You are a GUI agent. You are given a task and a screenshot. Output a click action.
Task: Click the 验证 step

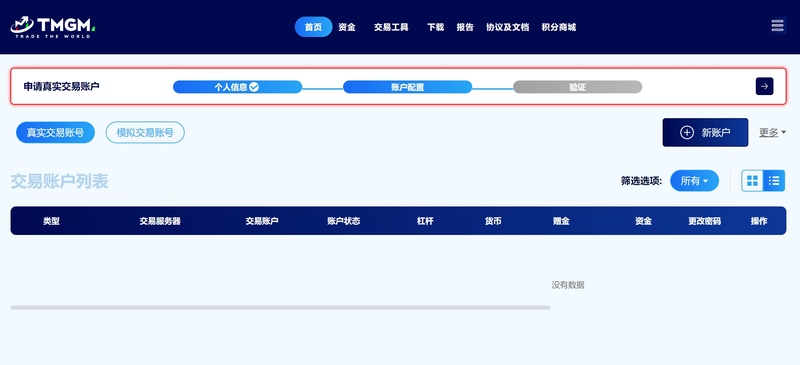577,87
